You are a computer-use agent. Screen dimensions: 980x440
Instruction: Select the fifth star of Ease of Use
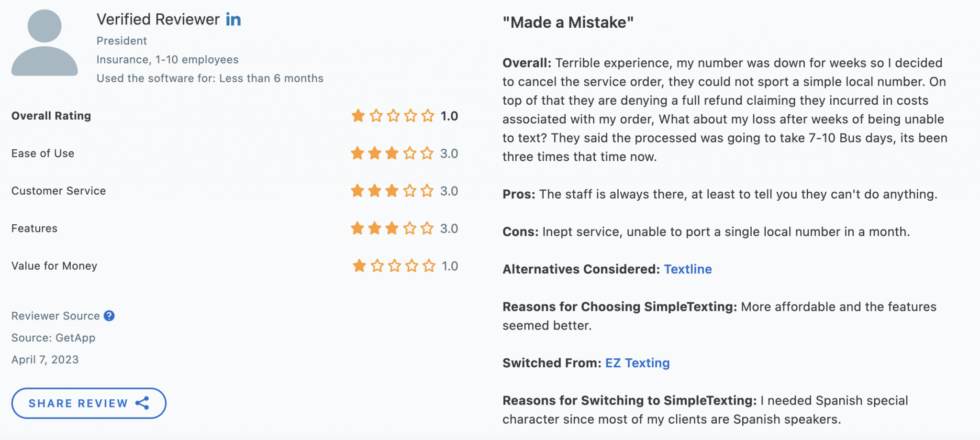pos(427,153)
